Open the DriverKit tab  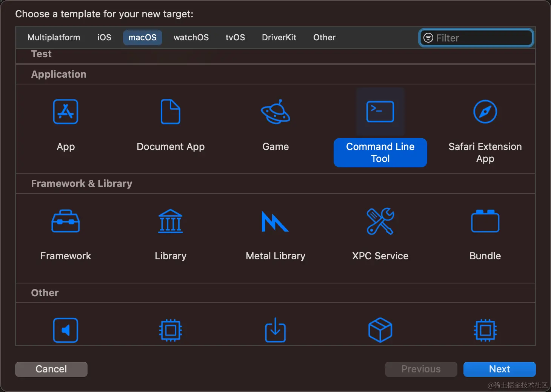click(x=279, y=37)
